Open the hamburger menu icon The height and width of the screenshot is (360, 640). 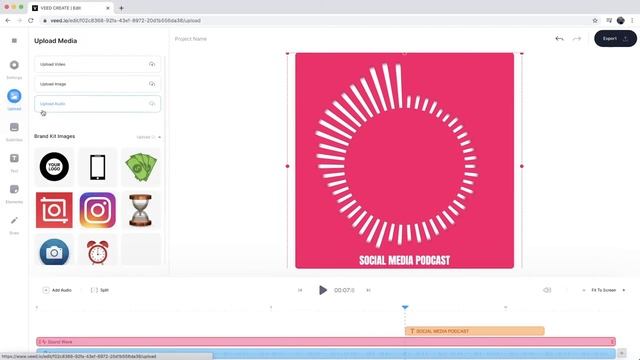click(14, 40)
